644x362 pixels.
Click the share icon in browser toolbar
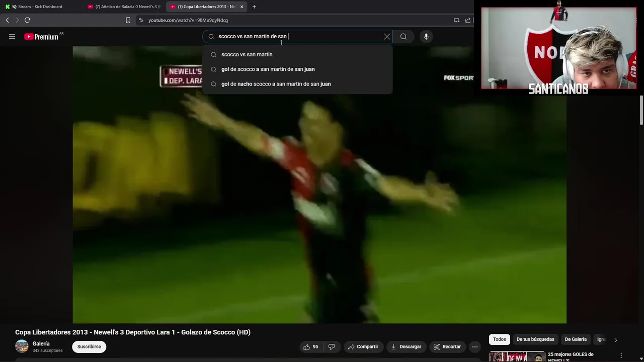[x=468, y=20]
